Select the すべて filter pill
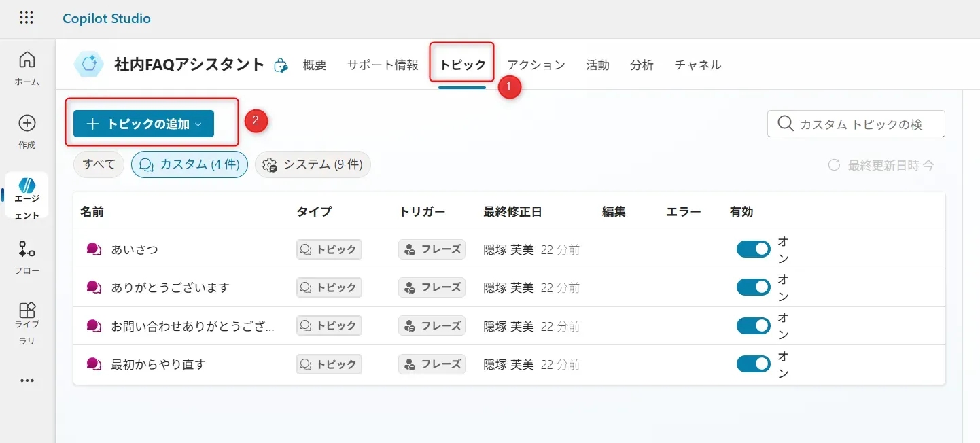This screenshot has height=443, width=980. pos(99,164)
